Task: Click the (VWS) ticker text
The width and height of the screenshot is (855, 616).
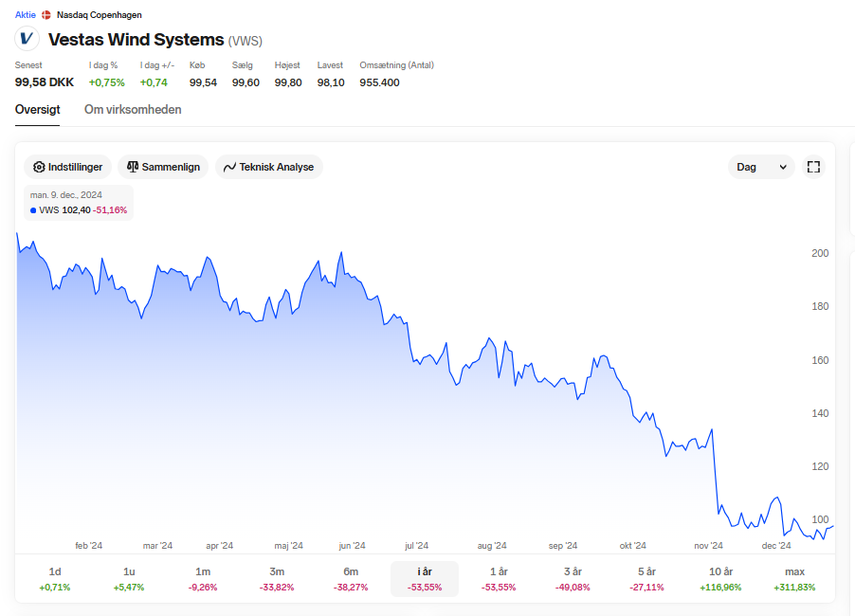Action: coord(245,41)
